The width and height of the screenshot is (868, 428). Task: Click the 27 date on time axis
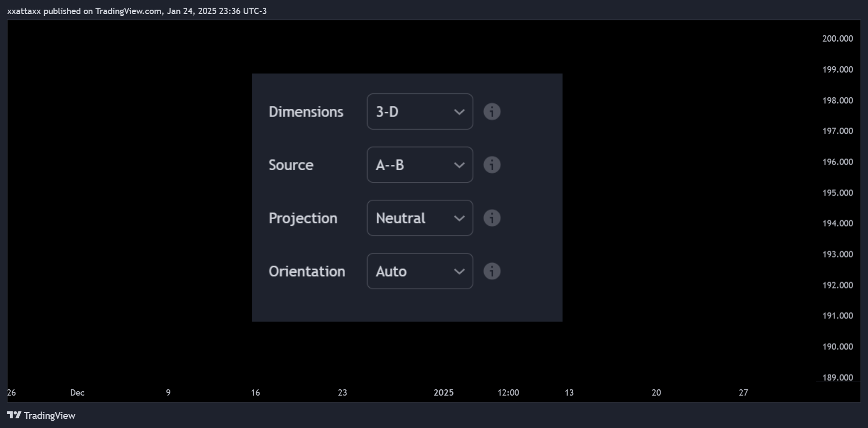coord(743,393)
